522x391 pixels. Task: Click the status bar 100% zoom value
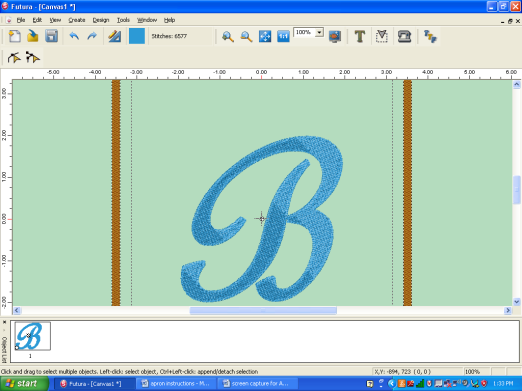(x=472, y=371)
